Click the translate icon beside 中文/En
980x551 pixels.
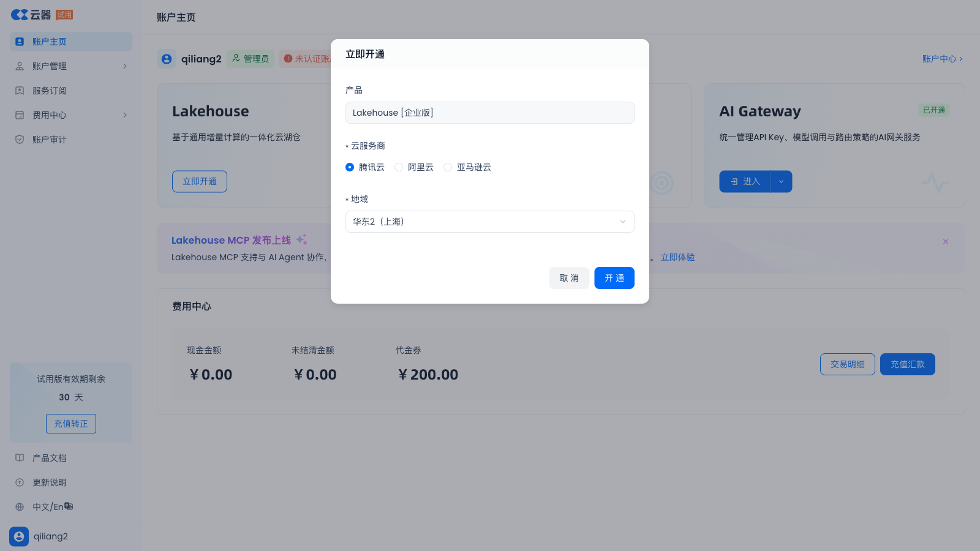(69, 506)
